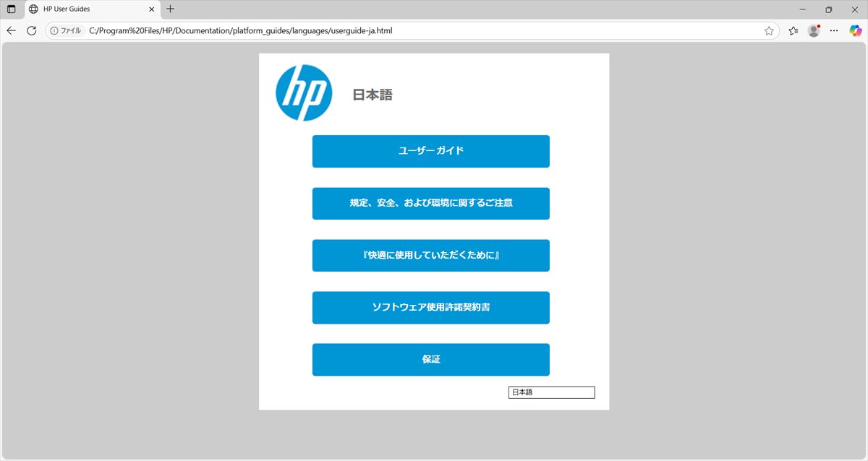Open the tab actions menu
This screenshot has height=461, width=868.
[x=12, y=9]
